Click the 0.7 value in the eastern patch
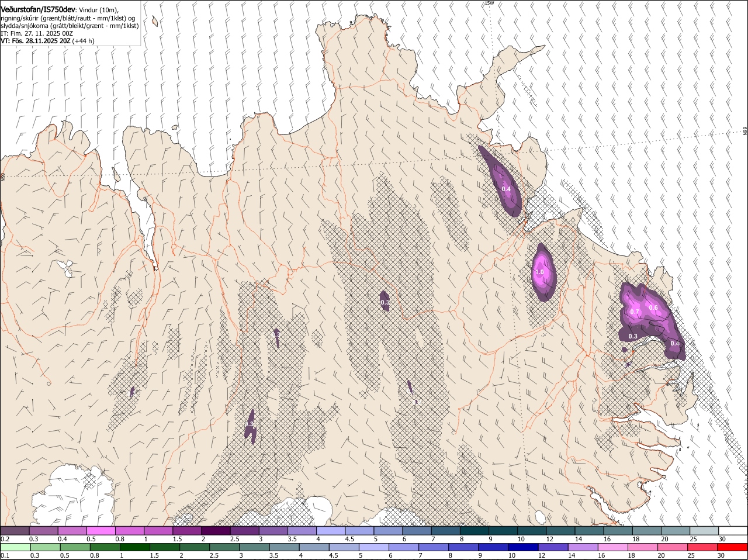Screen dimensions: 748x560 635,312
